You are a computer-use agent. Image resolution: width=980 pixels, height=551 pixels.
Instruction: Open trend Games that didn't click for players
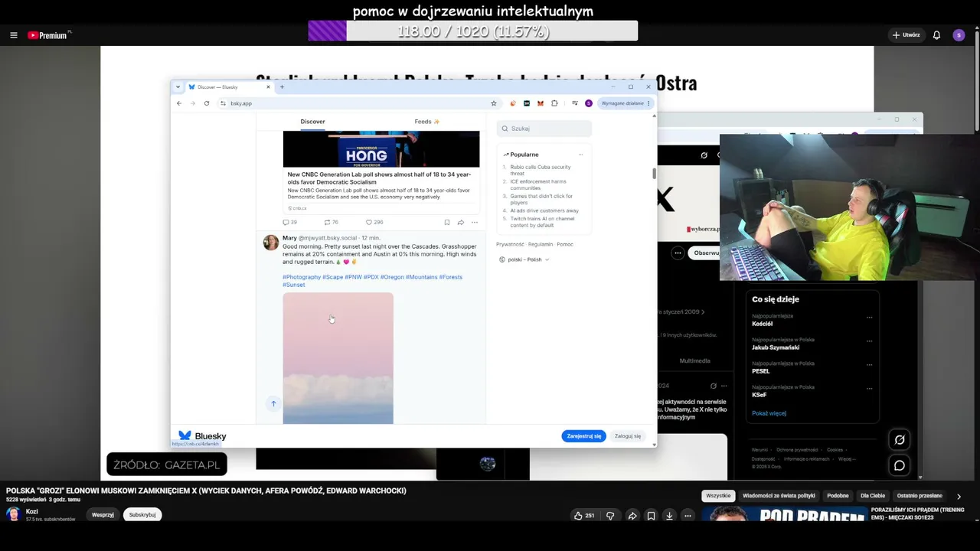click(541, 199)
